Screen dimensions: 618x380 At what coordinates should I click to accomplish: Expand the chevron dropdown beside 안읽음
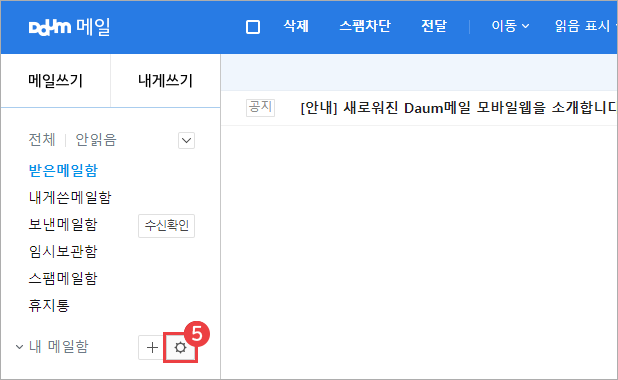(x=186, y=140)
